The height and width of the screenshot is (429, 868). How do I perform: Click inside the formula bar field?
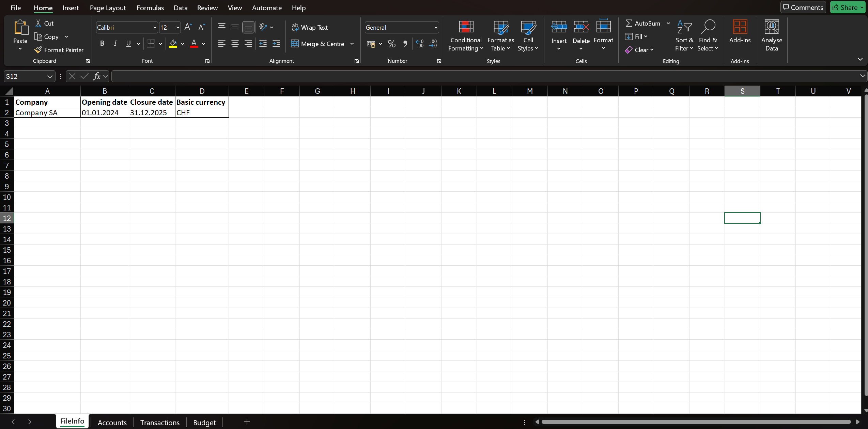[x=477, y=76]
